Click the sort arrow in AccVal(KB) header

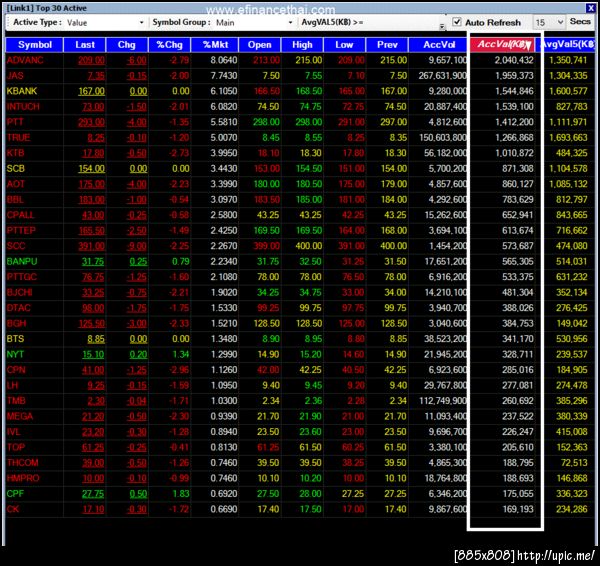click(528, 46)
